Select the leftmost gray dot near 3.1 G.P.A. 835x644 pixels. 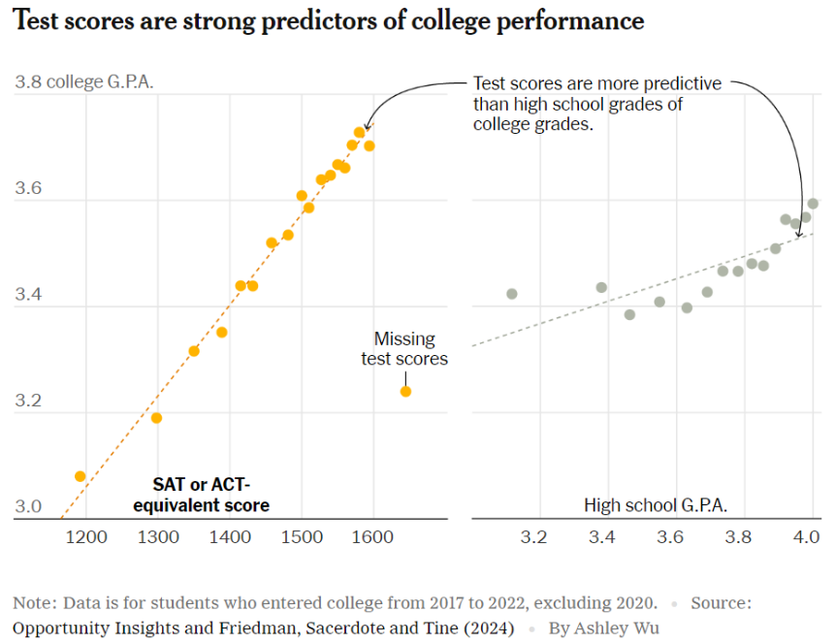click(512, 294)
